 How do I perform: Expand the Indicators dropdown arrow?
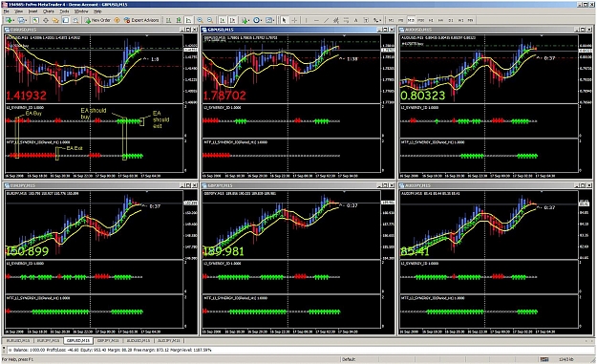coord(249,20)
